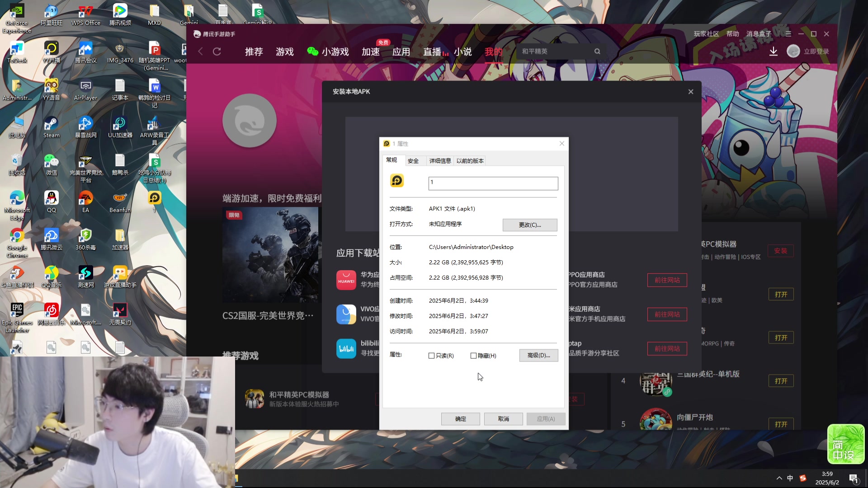Launch the EA app icon
The height and width of the screenshot is (488, 868).
tap(86, 202)
